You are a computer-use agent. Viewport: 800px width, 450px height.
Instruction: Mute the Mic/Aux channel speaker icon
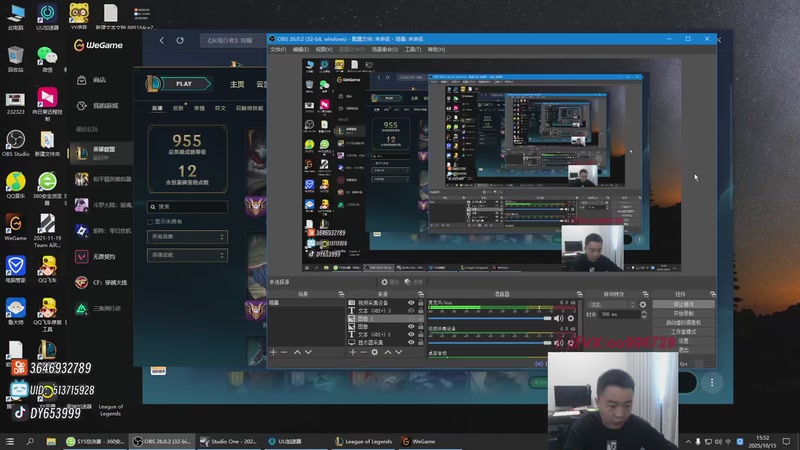559,318
